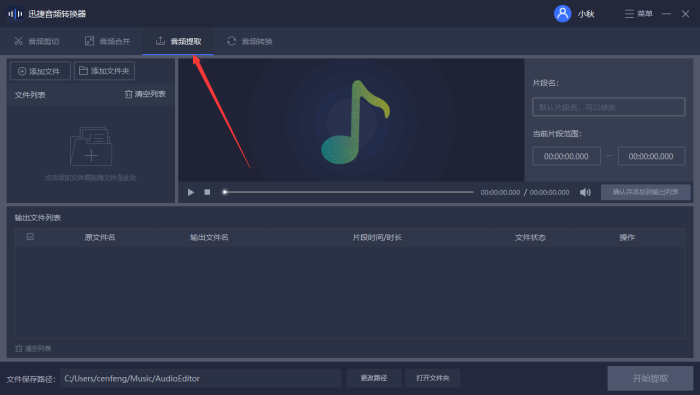Click the segment start time field

tap(566, 156)
